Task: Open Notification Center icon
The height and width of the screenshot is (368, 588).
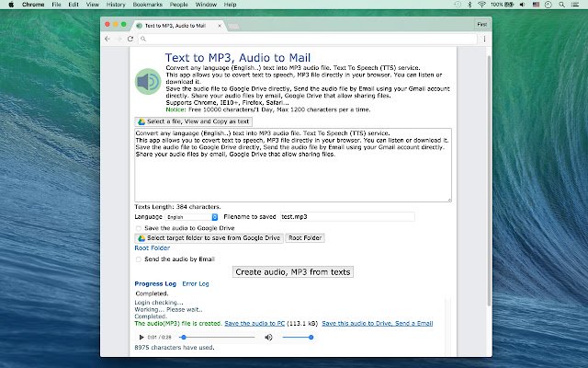Action: tap(574, 5)
